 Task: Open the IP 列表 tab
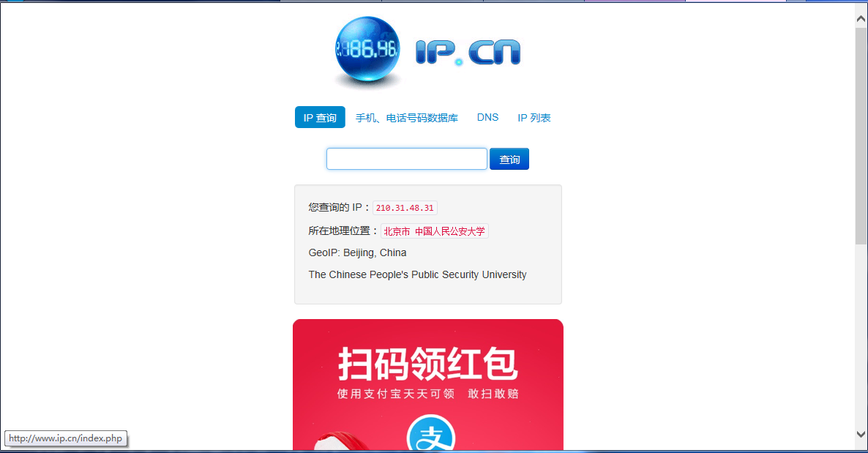point(534,118)
